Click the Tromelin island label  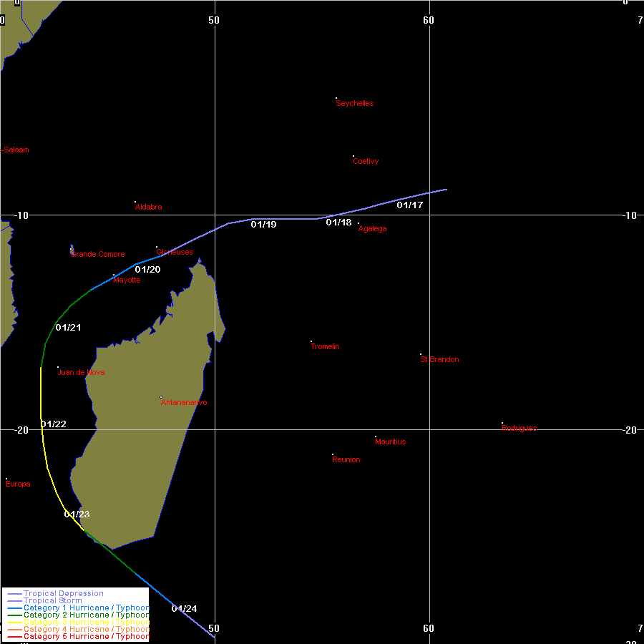tap(325, 347)
